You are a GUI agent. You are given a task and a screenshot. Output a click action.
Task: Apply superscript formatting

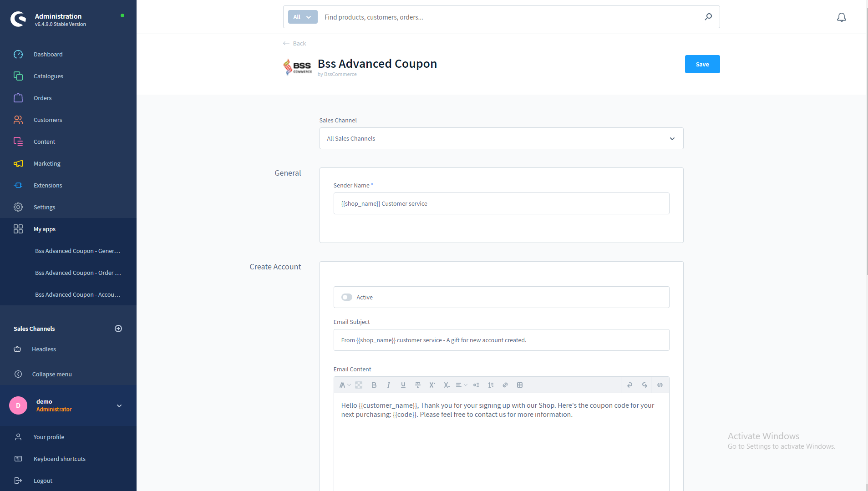pos(432,385)
